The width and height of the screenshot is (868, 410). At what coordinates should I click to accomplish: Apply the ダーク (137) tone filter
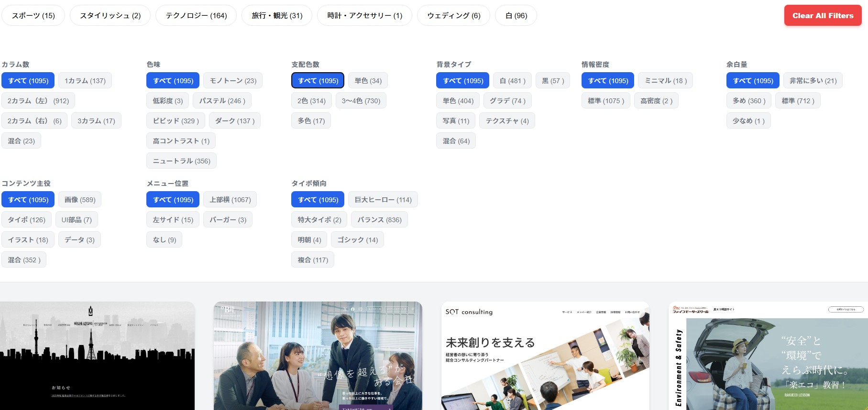click(x=235, y=121)
